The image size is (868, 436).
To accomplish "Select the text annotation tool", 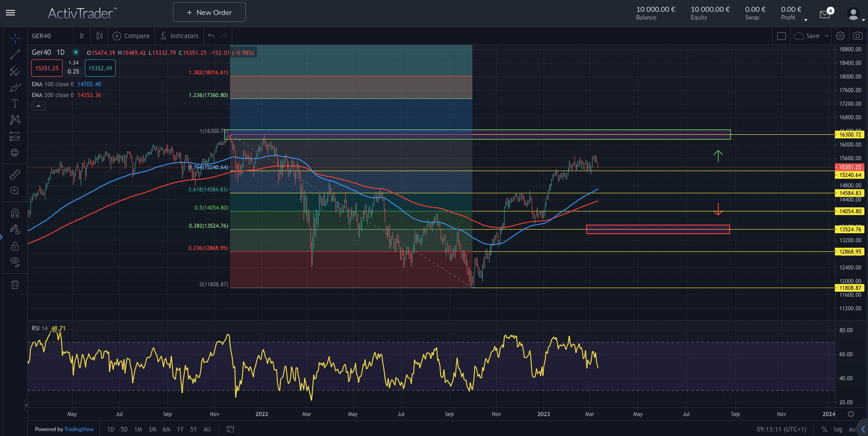I will click(x=15, y=103).
